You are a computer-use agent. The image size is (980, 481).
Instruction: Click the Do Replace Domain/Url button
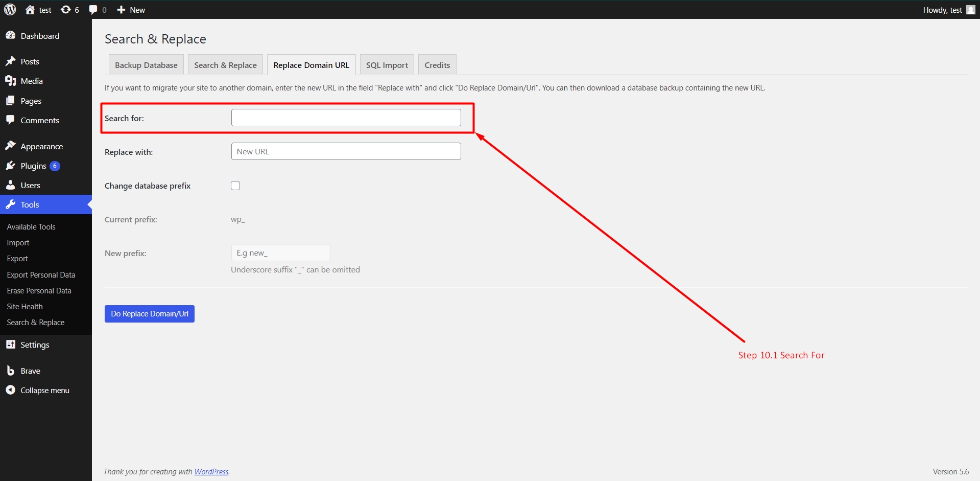pos(150,314)
